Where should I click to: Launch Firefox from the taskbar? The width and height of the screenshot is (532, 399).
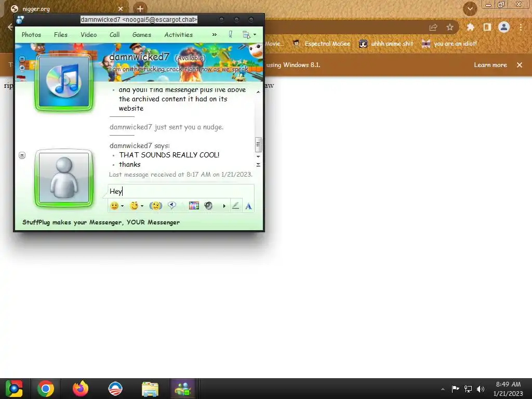click(81, 389)
